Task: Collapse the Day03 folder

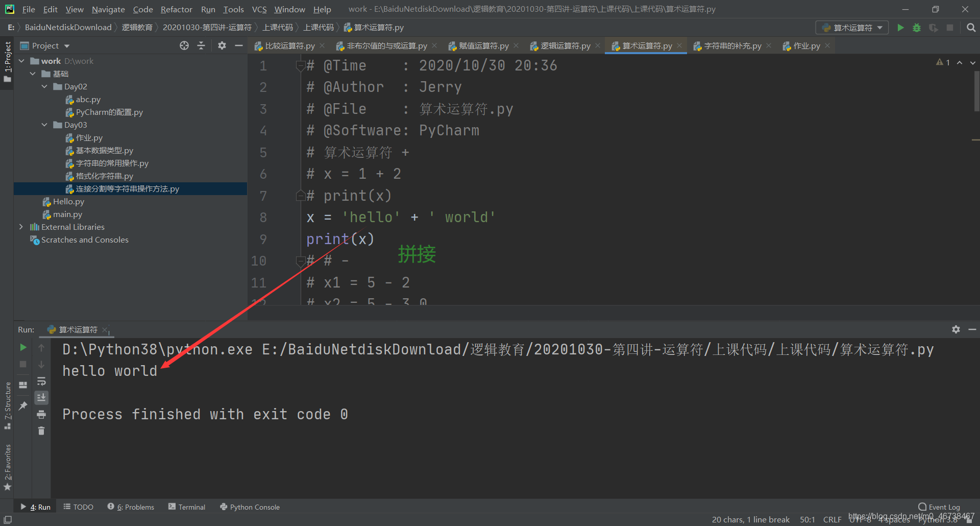Action: click(x=44, y=125)
